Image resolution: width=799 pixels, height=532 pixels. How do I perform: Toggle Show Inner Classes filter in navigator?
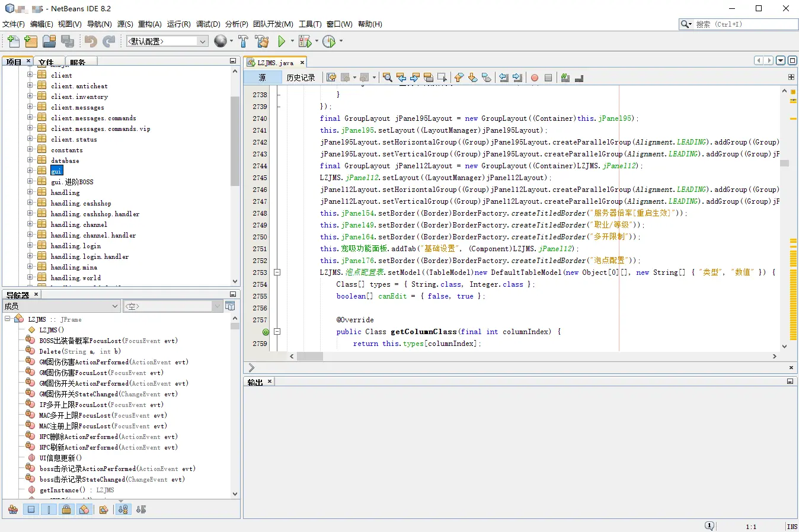click(x=84, y=509)
